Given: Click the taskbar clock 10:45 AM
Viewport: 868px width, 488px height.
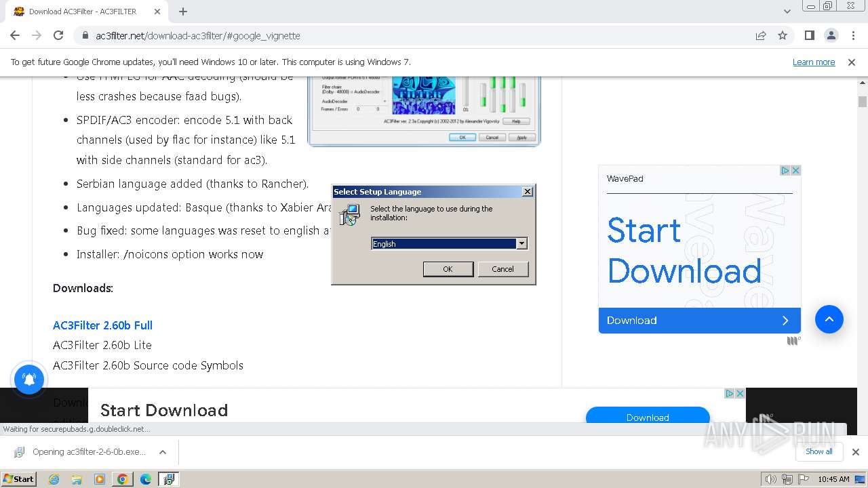Looking at the screenshot, I should tap(833, 479).
